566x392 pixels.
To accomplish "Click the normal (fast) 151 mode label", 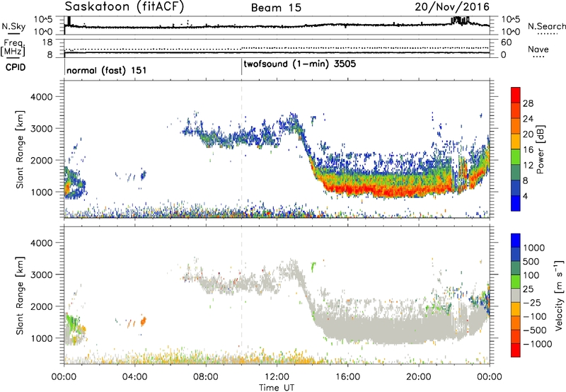I will pos(107,70).
